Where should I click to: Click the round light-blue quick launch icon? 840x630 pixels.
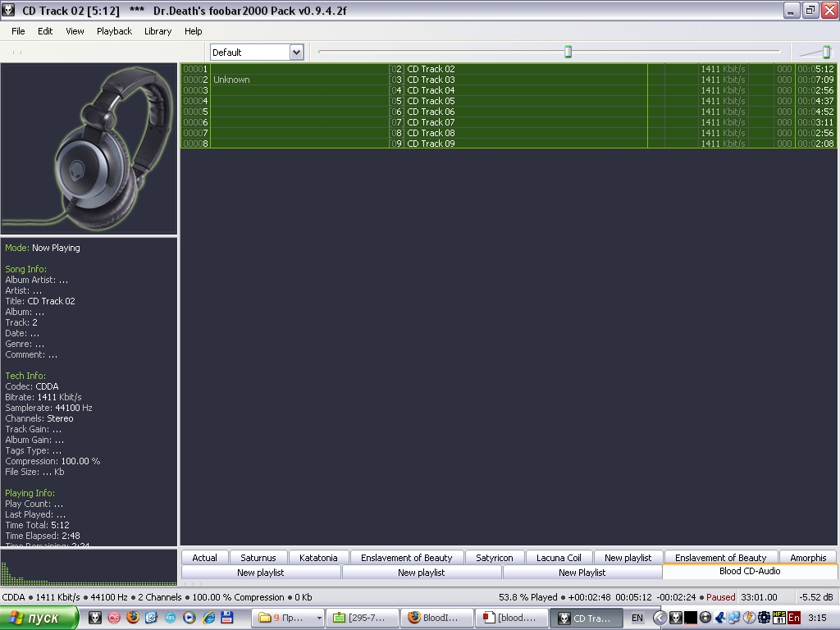(171, 618)
